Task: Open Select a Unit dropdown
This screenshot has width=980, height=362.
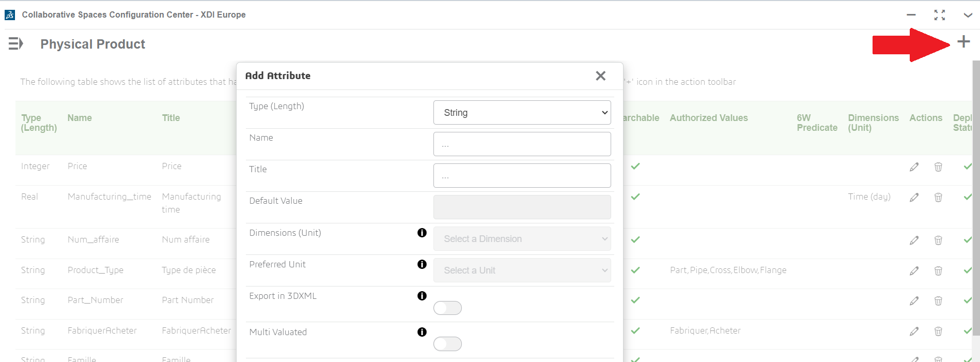Action: tap(522, 270)
